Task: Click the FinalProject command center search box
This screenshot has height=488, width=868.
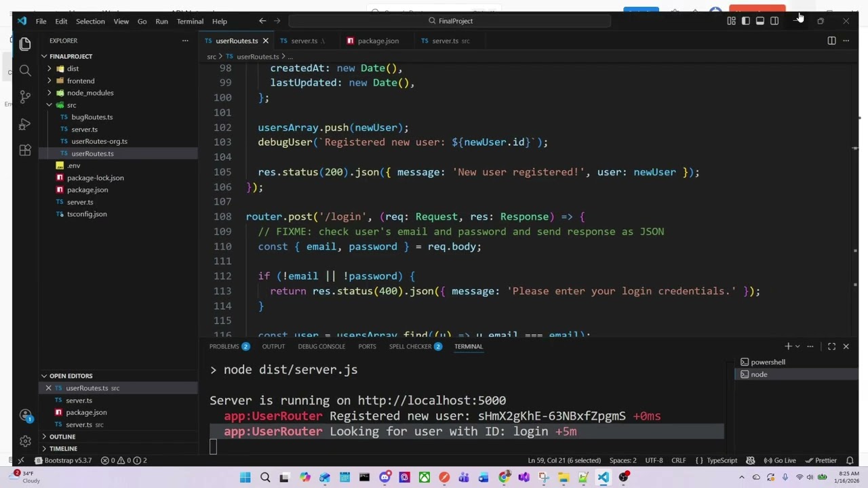Action: coord(450,21)
